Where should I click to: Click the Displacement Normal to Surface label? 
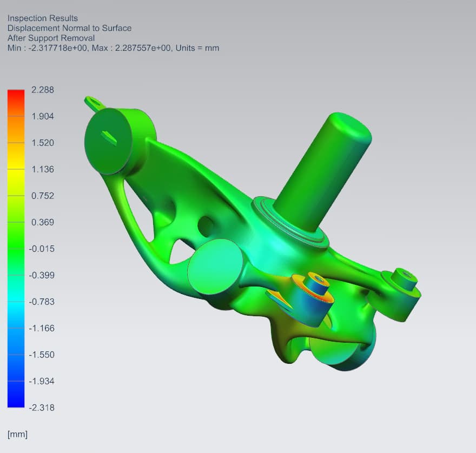tap(70, 28)
